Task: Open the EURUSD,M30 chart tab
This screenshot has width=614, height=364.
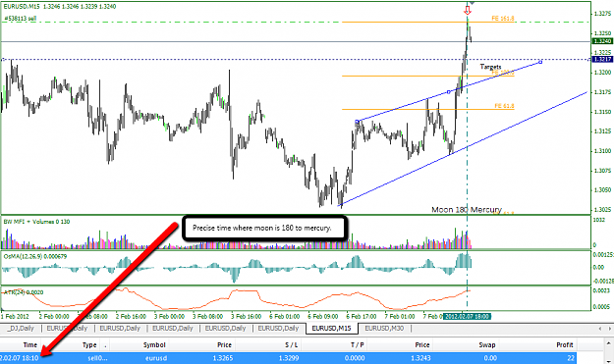Action: click(384, 329)
